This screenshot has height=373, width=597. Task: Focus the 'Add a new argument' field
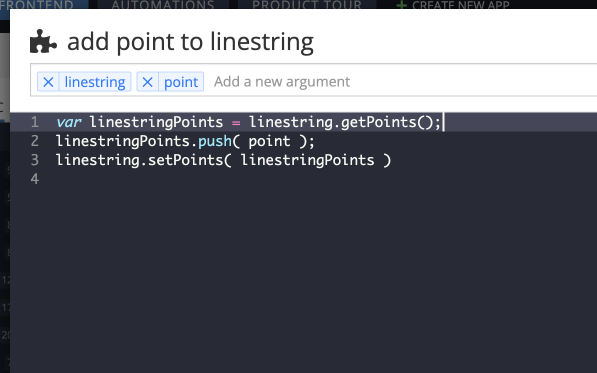coord(282,81)
